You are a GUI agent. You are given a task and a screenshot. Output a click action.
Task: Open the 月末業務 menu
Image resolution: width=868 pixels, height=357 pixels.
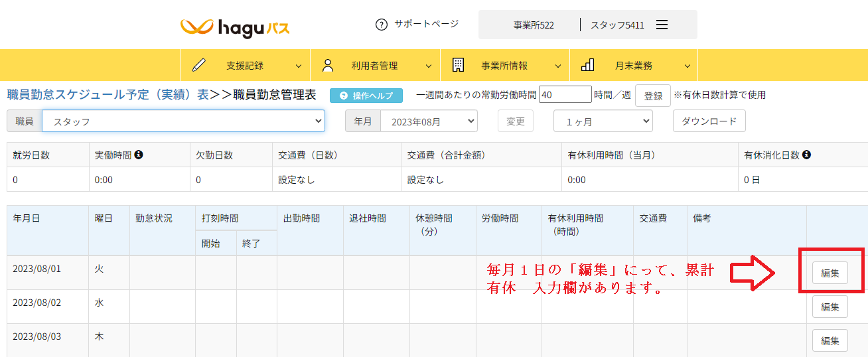634,65
